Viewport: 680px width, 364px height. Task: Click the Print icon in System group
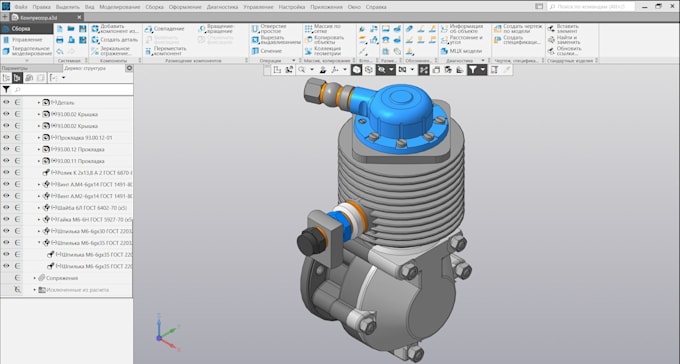[60, 40]
